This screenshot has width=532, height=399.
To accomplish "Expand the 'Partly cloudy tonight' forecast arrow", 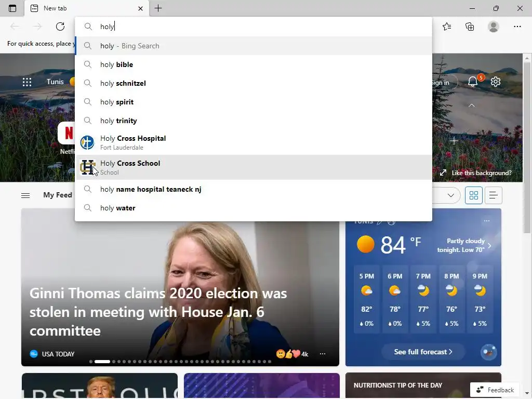I will [489, 246].
